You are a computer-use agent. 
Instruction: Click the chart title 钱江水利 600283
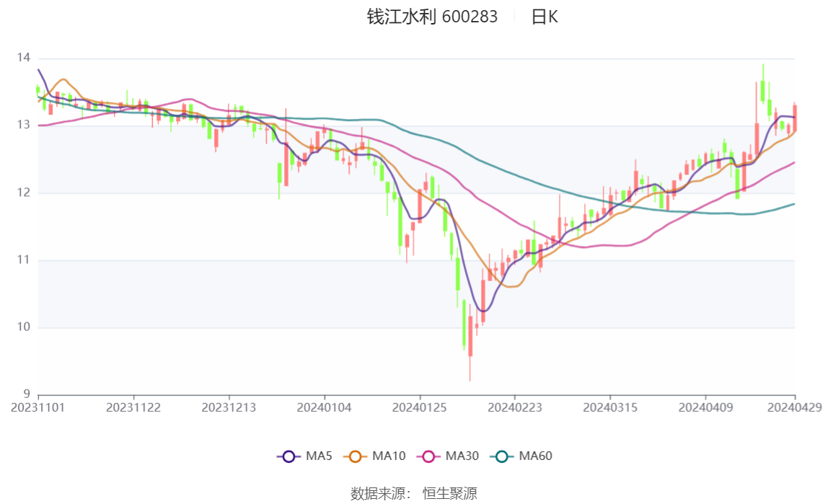[432, 17]
